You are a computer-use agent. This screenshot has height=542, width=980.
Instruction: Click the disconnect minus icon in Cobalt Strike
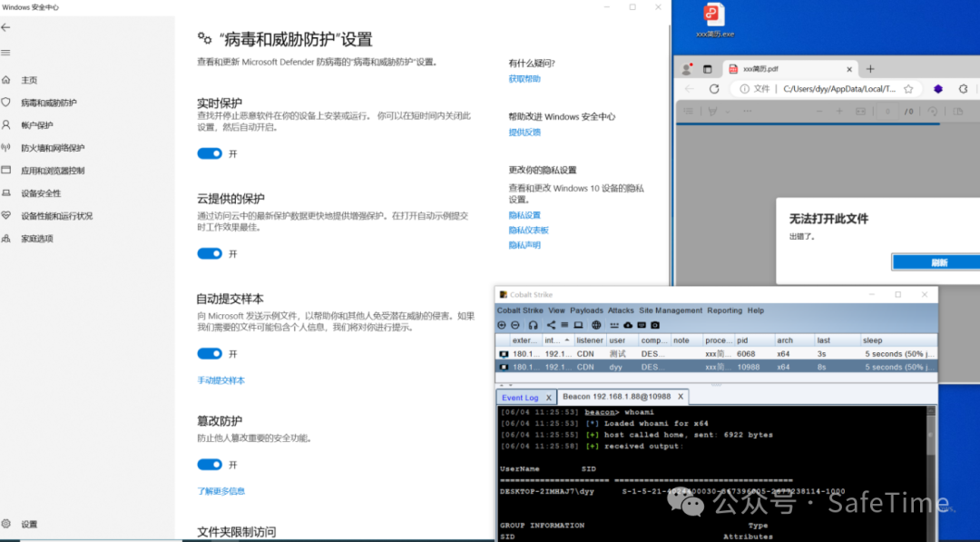[515, 325]
